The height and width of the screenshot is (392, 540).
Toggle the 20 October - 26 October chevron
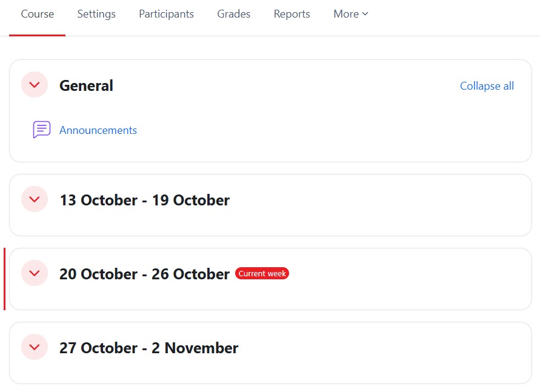pos(35,273)
